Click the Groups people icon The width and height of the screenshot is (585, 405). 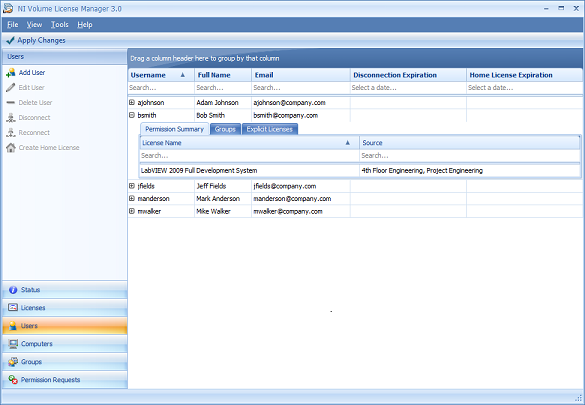point(13,362)
